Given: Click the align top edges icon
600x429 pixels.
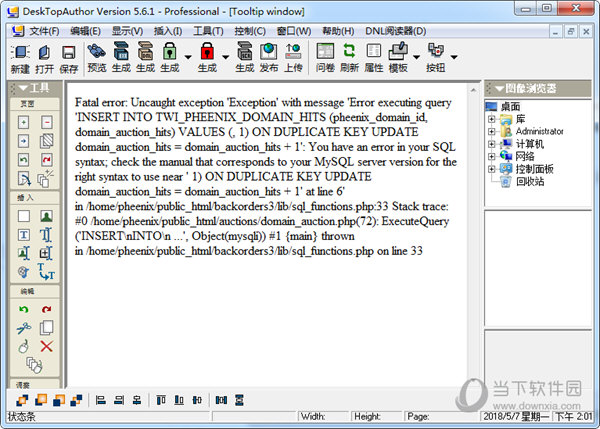Looking at the screenshot, I should [161, 400].
